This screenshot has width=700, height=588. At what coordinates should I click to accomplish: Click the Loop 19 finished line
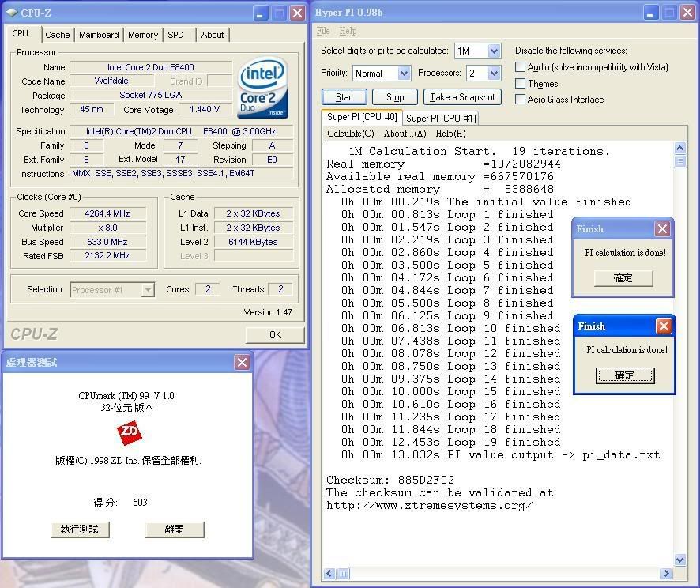point(451,442)
